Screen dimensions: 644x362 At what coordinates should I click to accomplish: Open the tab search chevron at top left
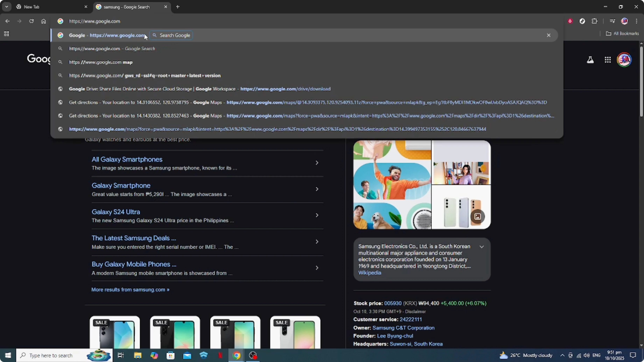[x=7, y=7]
